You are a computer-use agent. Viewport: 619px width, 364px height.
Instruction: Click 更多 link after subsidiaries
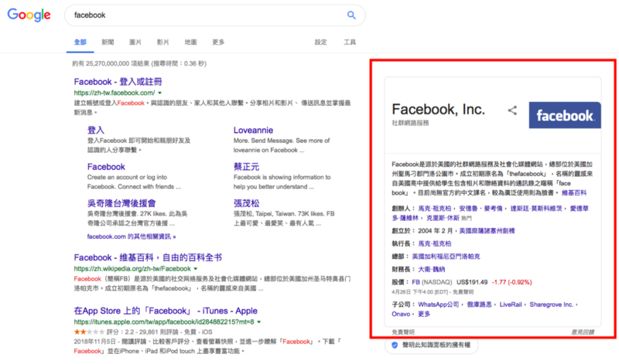click(424, 314)
